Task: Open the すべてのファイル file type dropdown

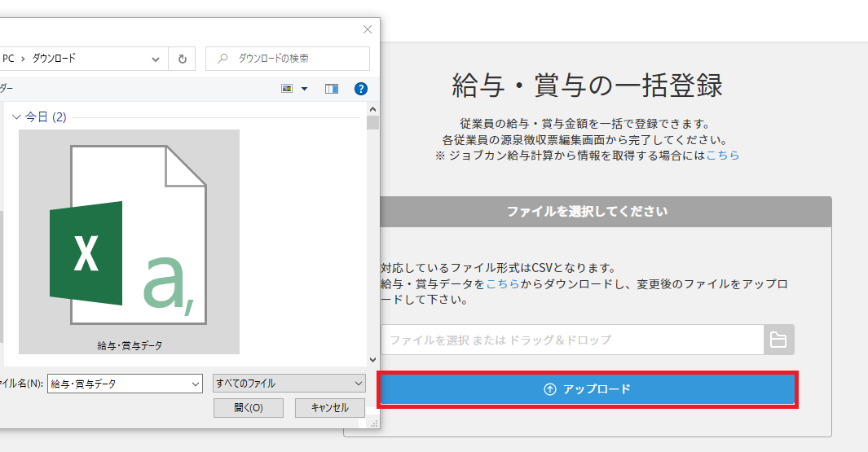Action: point(289,384)
